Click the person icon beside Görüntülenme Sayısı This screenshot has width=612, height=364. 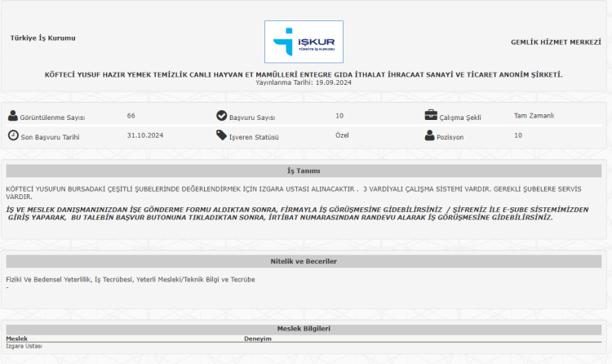13,117
